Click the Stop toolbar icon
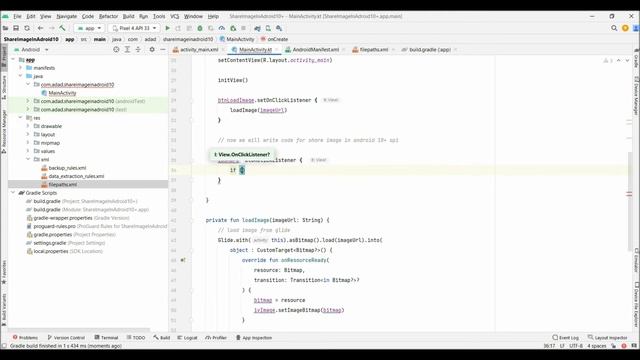Image resolution: width=640 pixels, height=360 pixels. [244, 28]
